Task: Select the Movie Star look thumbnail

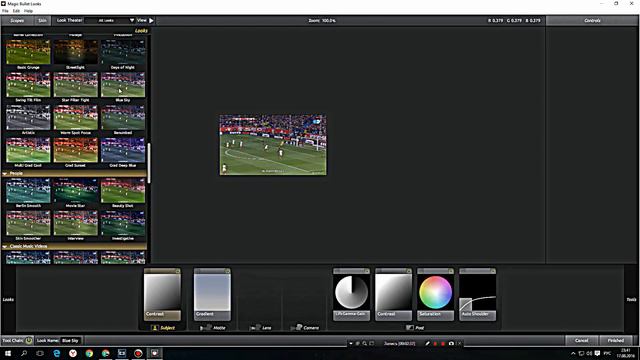Action: [x=76, y=191]
